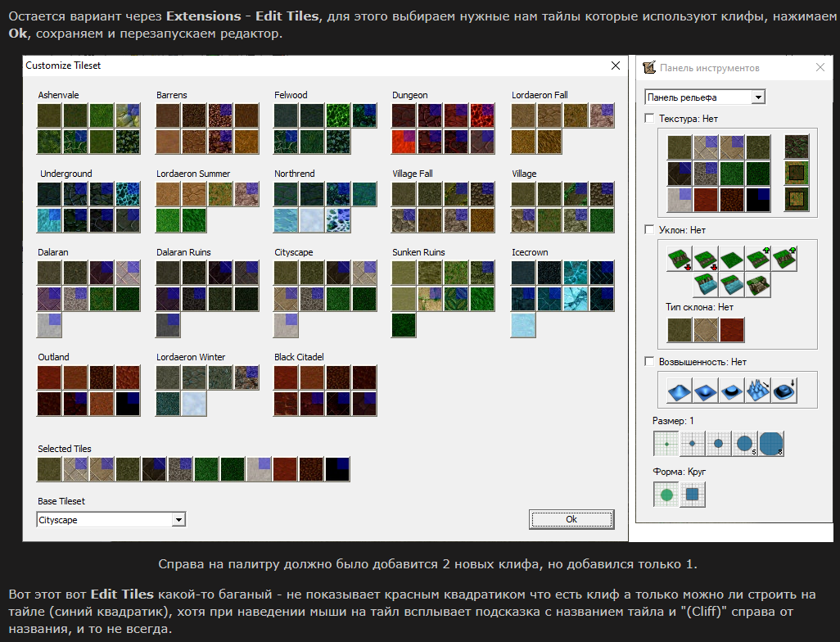This screenshot has width=840, height=642.
Task: Select the first height tool in Возвышенность
Action: coord(680,391)
